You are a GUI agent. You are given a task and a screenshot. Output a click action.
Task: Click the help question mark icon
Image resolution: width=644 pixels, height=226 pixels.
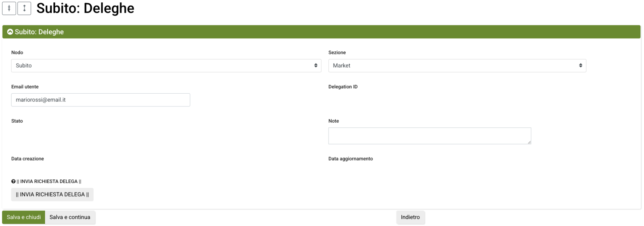coord(13,181)
